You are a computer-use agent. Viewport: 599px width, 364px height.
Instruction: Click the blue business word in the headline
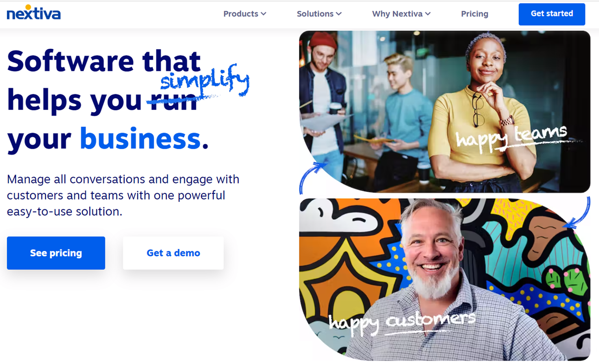pos(140,139)
